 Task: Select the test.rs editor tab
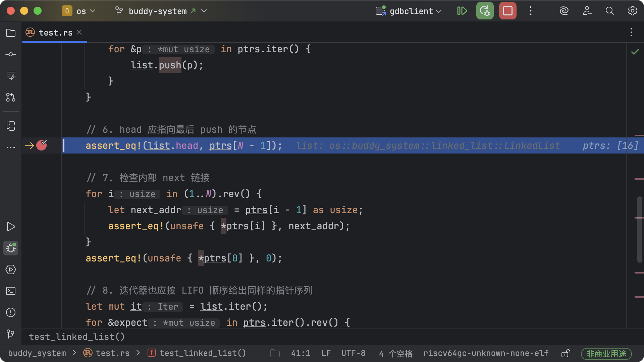click(55, 33)
